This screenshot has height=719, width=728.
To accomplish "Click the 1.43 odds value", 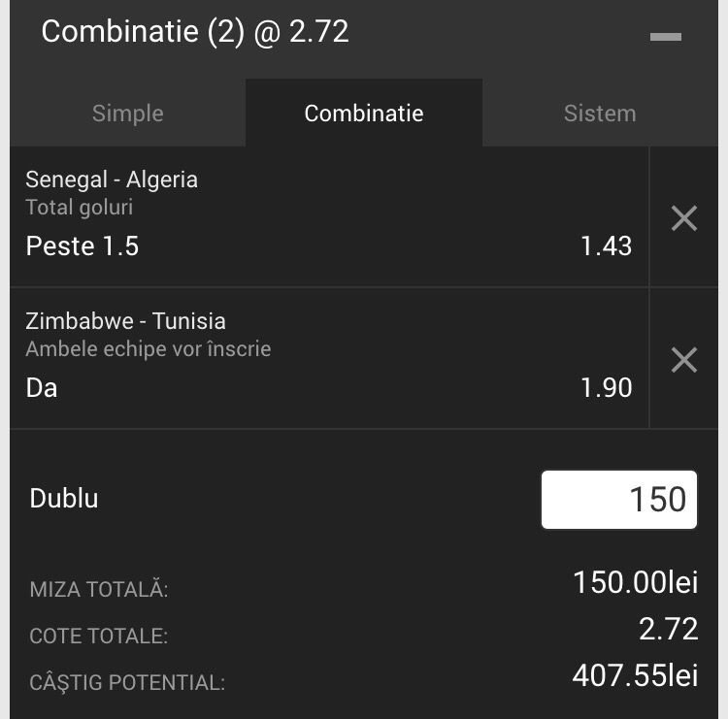I will pyautogui.click(x=607, y=246).
